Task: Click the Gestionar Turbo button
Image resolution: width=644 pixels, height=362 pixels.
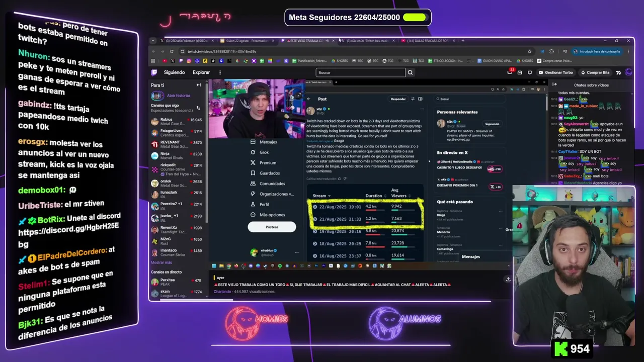Action: click(x=555, y=72)
